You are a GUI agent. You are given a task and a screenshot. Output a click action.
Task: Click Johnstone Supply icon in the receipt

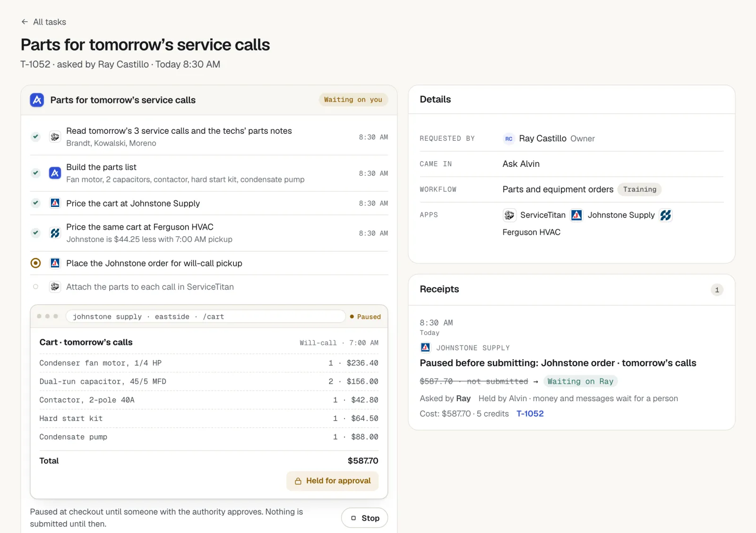(x=425, y=348)
